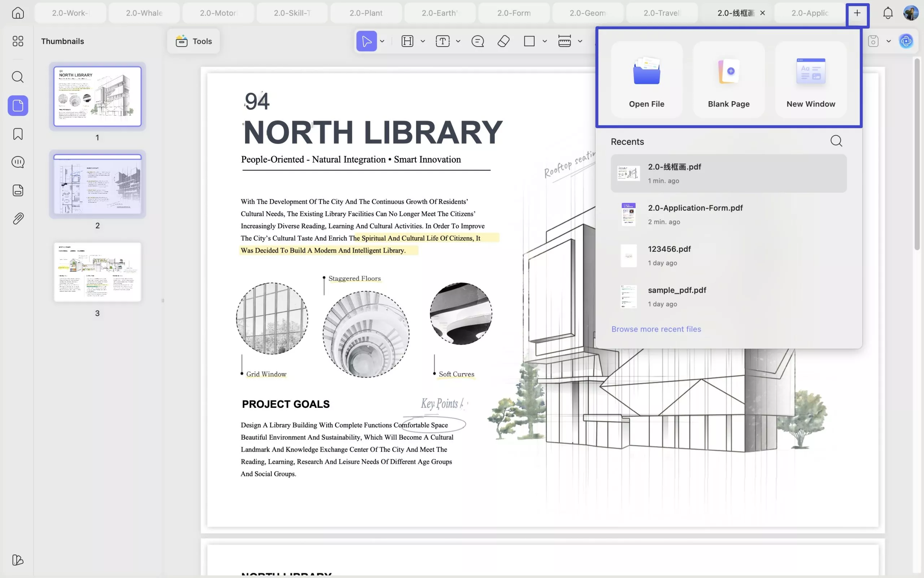Click the document vertical scrollbar
The image size is (924, 578).
917,154
